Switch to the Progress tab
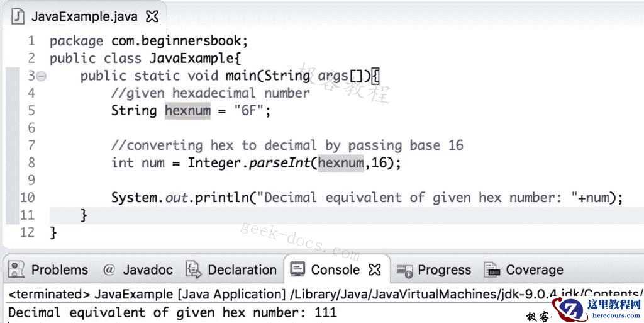 click(444, 269)
